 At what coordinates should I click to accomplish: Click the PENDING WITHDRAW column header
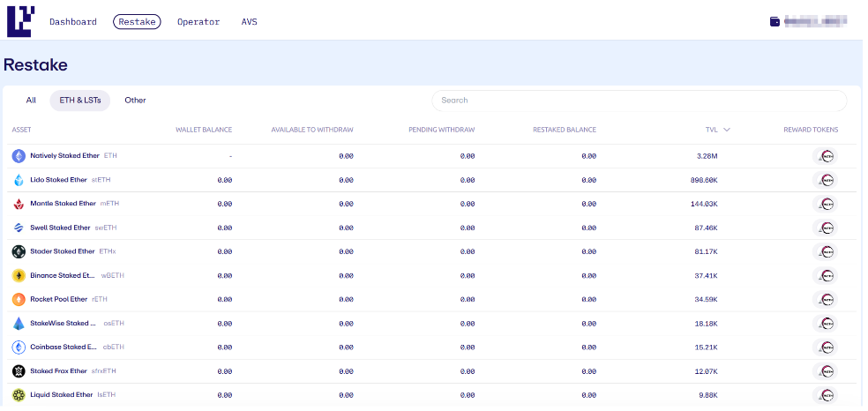coord(442,130)
